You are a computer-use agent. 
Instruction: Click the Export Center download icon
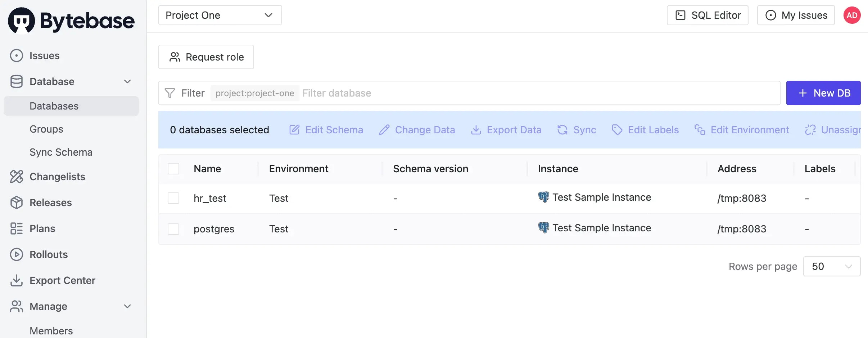click(17, 280)
